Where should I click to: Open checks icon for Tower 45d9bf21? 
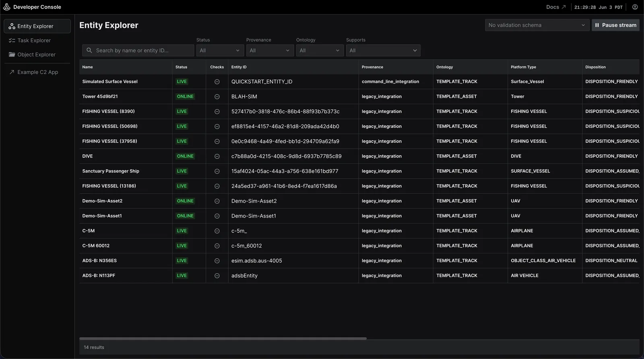(x=217, y=97)
